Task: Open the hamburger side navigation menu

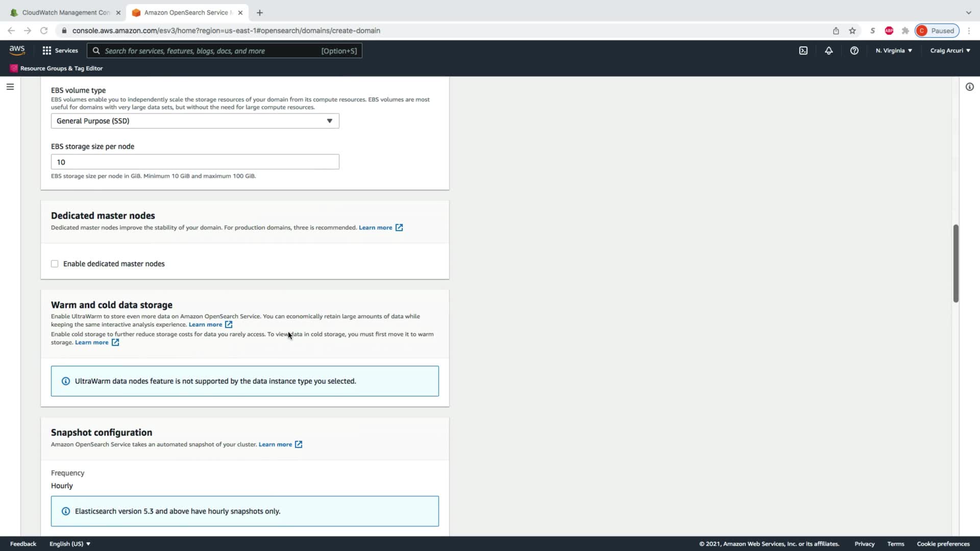Action: [10, 87]
